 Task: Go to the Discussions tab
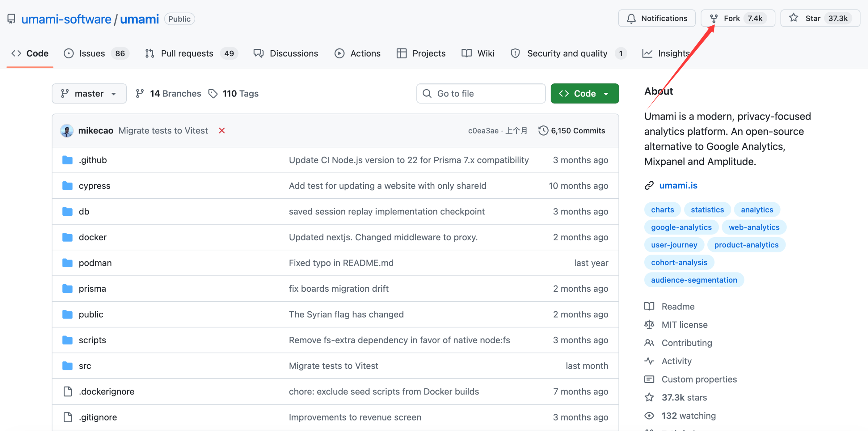(x=286, y=54)
